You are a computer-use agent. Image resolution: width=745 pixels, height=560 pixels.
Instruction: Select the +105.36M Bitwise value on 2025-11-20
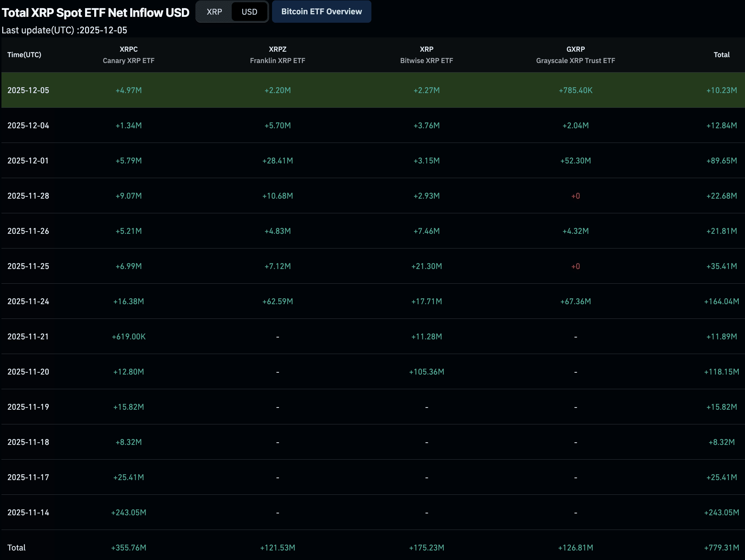click(x=426, y=371)
